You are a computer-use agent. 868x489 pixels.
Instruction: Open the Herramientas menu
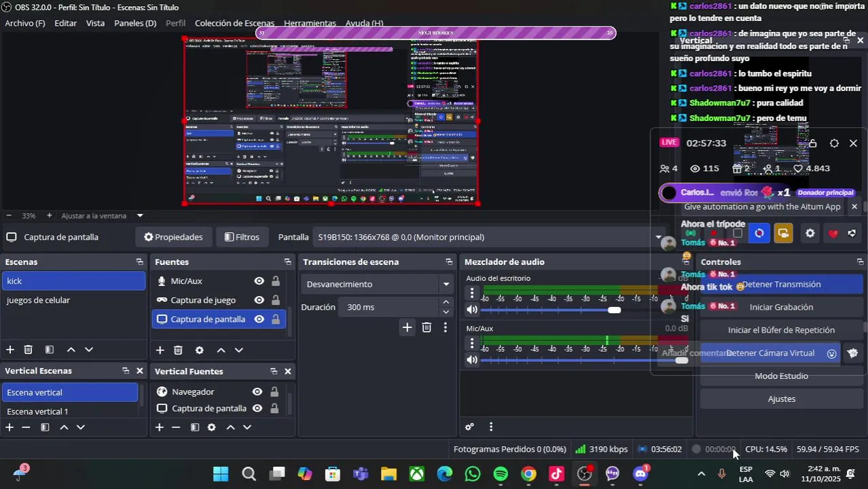pos(310,23)
